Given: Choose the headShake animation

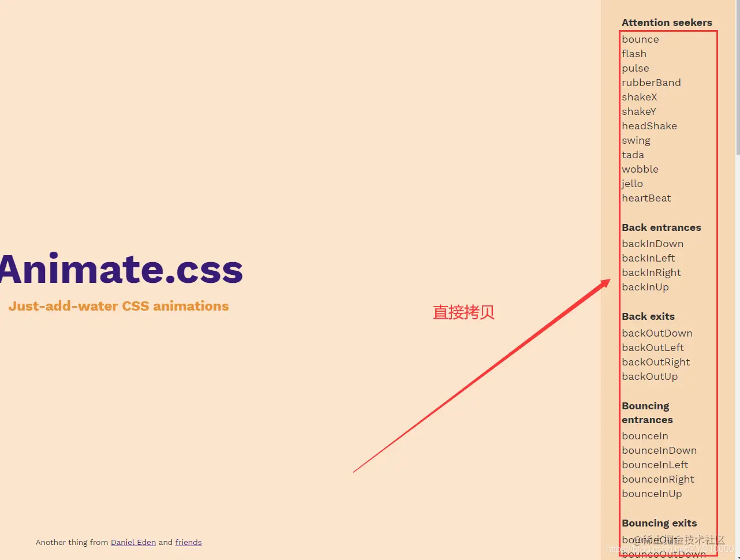Looking at the screenshot, I should pyautogui.click(x=649, y=126).
